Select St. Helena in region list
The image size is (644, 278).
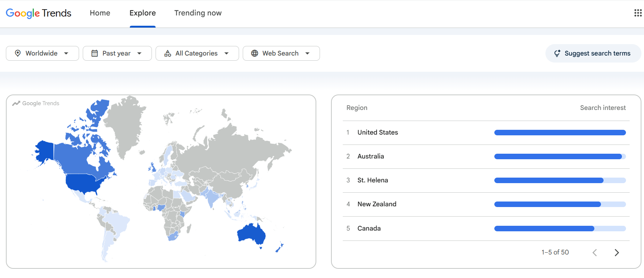[373, 180]
